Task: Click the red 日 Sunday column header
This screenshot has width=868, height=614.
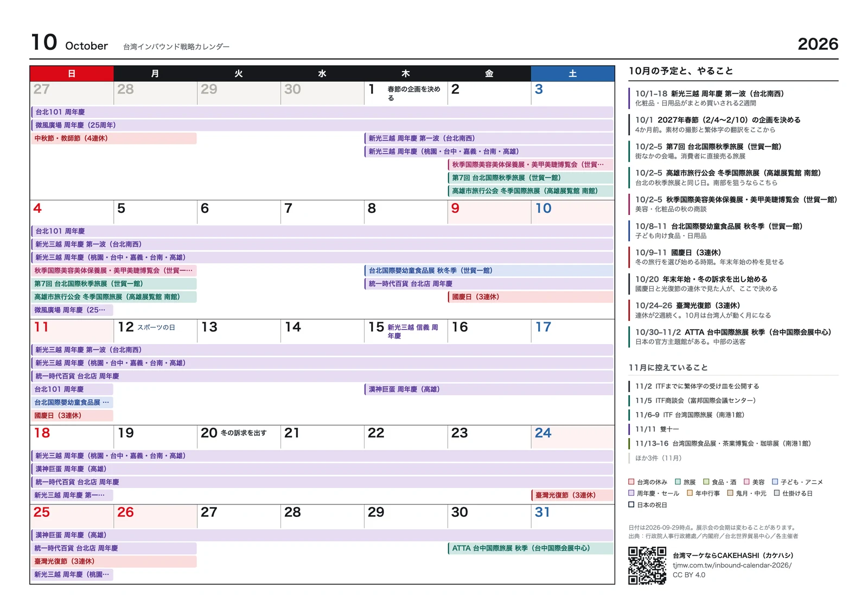Action: click(72, 73)
